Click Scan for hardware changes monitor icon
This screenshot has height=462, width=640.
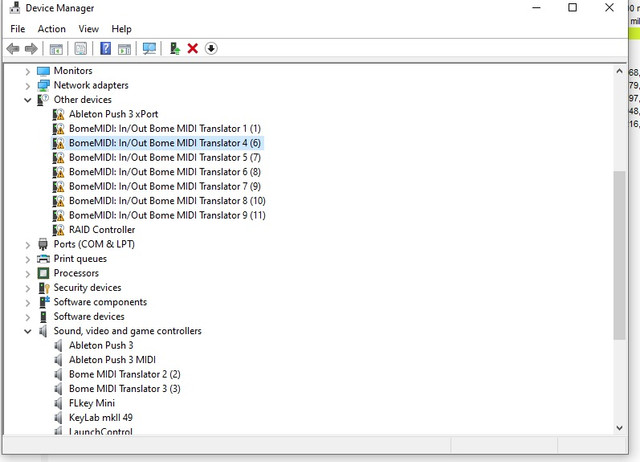click(x=149, y=49)
